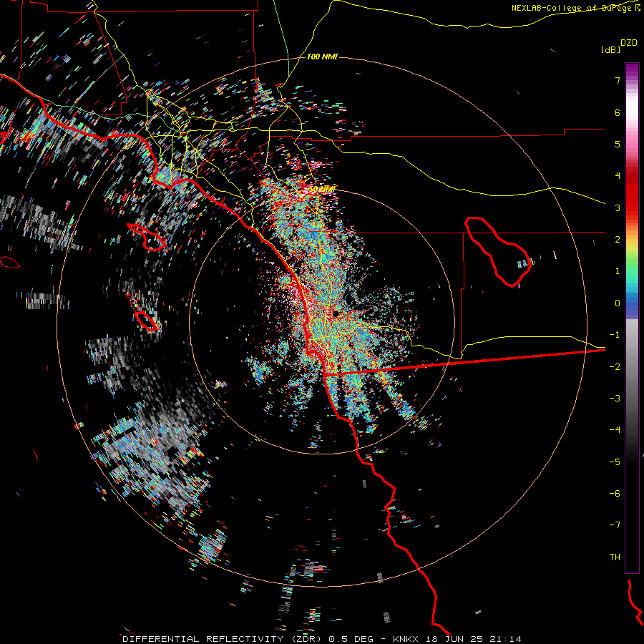Click the 6 dB value on the color scale

(x=618, y=112)
